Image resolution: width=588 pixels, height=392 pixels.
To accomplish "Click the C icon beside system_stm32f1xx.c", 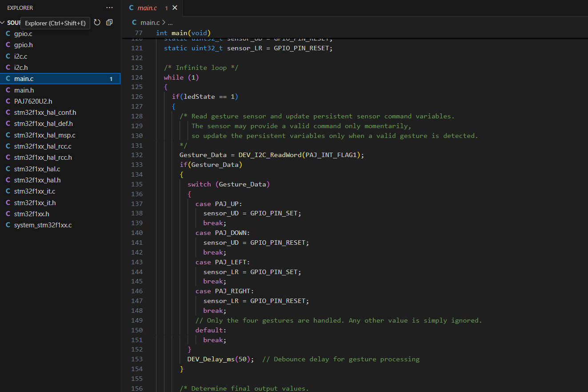I will coord(8,225).
